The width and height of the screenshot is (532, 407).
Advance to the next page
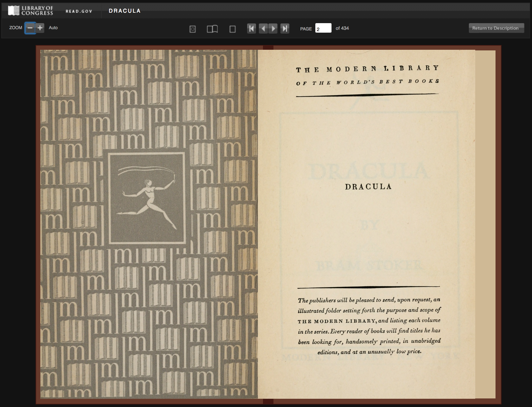point(274,28)
